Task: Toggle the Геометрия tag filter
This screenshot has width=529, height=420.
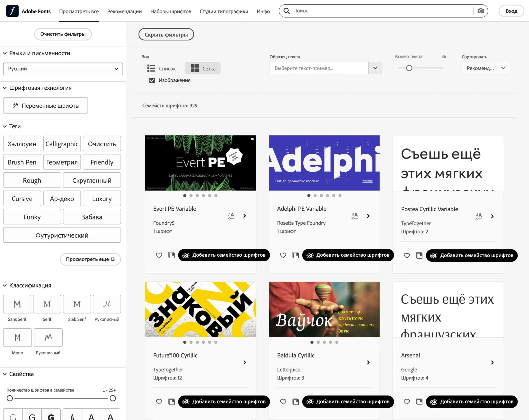Action: pos(62,162)
